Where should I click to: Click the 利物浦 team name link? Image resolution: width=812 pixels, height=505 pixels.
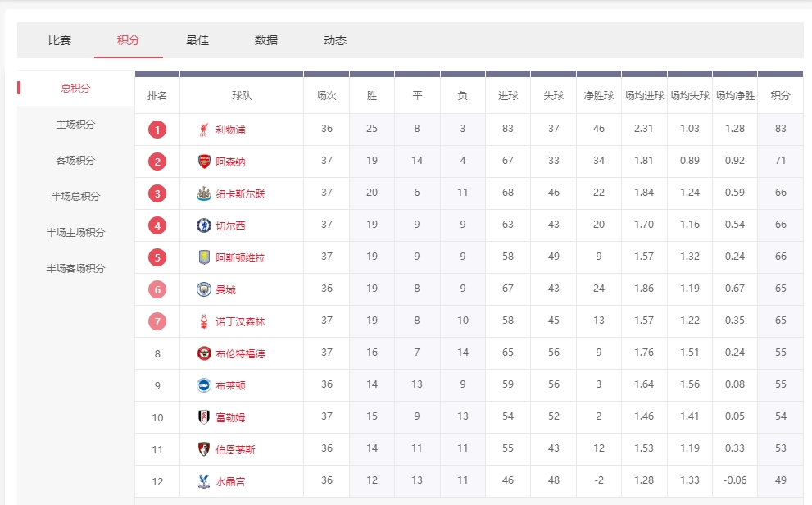pos(230,130)
